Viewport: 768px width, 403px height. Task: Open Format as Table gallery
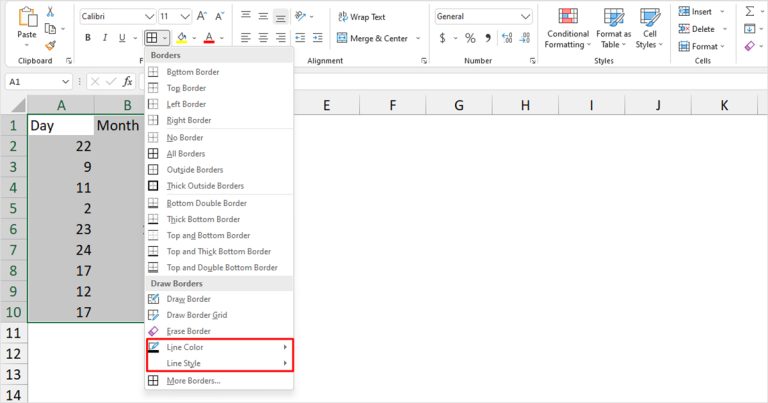pyautogui.click(x=613, y=28)
